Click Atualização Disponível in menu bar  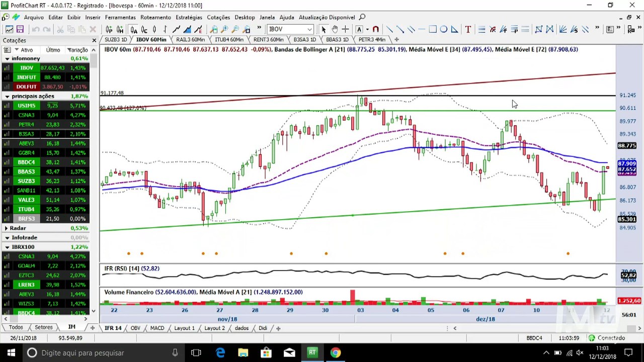327,17
